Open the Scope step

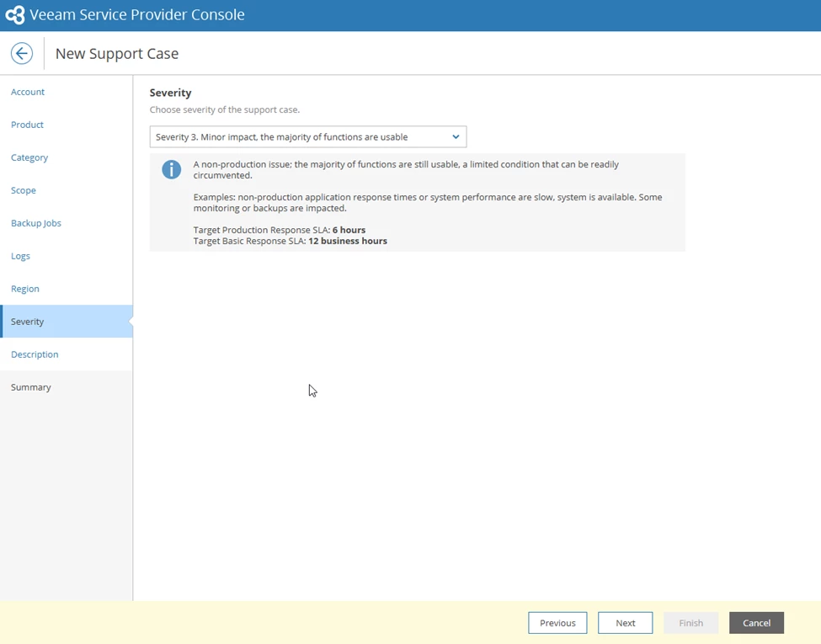tap(24, 190)
